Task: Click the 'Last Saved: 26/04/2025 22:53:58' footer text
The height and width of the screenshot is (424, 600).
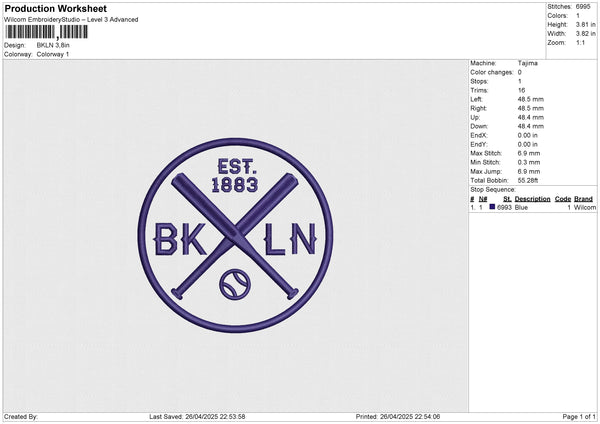Action: coord(197,417)
